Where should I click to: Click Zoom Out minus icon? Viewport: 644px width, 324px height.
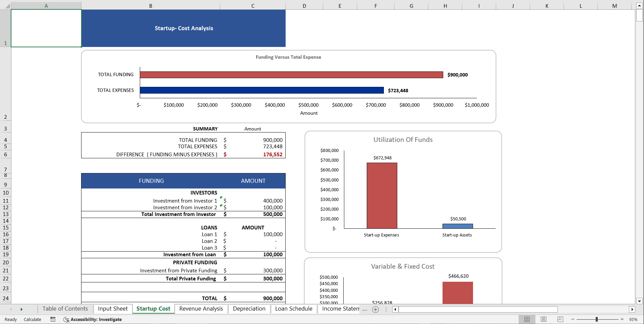tap(572, 319)
